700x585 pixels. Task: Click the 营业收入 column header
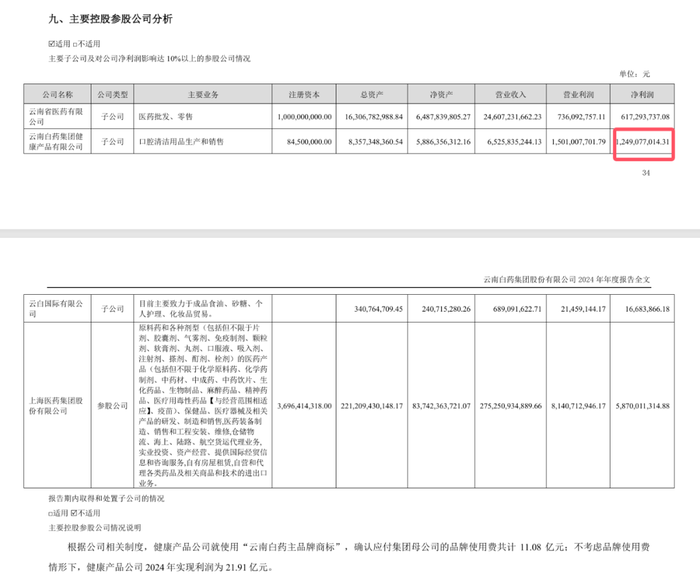(511, 94)
